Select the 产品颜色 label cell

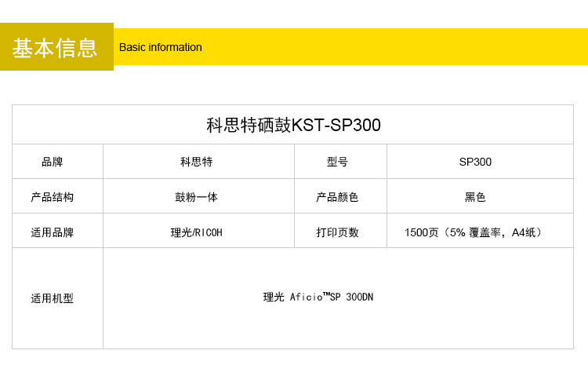point(337,197)
